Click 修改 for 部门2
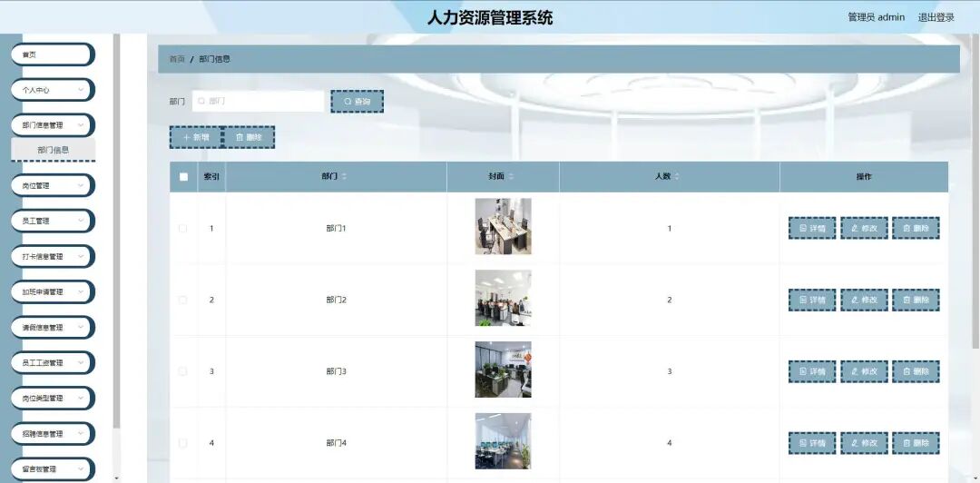 coord(864,300)
